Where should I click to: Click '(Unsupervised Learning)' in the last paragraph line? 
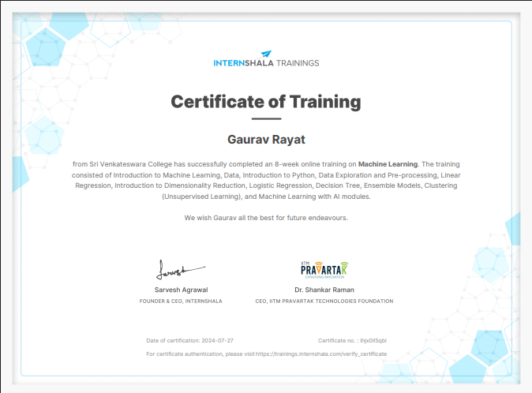point(202,196)
